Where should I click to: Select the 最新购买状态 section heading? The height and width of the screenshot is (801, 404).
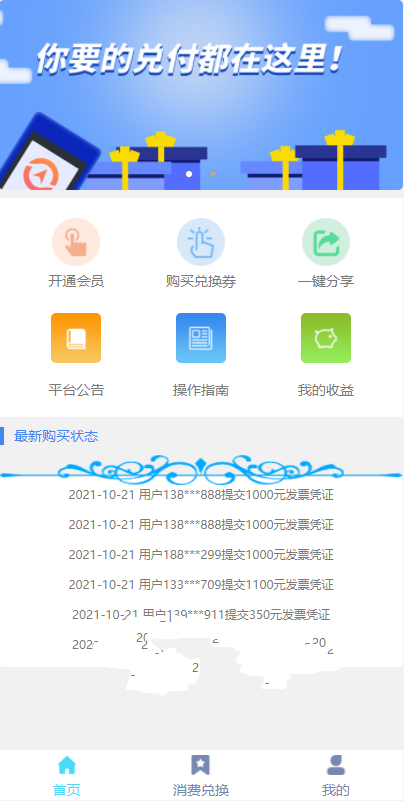pyautogui.click(x=56, y=436)
